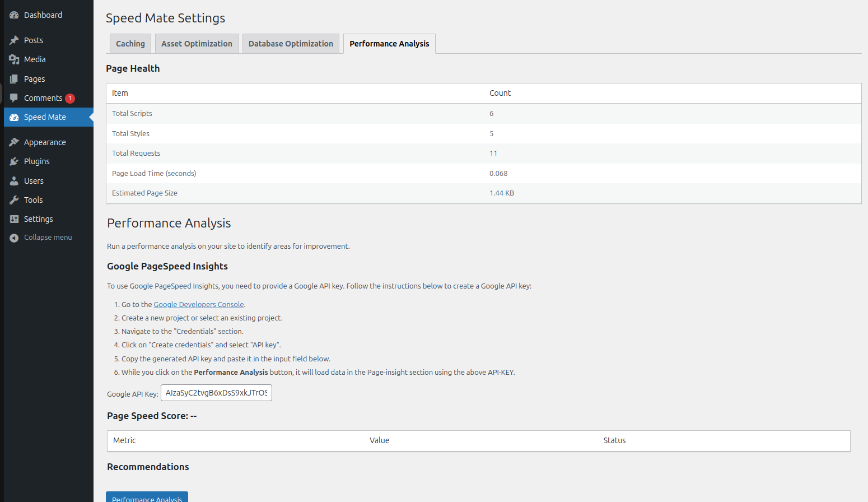This screenshot has height=502, width=868.
Task: Click the Total Scripts row label
Action: 132,113
